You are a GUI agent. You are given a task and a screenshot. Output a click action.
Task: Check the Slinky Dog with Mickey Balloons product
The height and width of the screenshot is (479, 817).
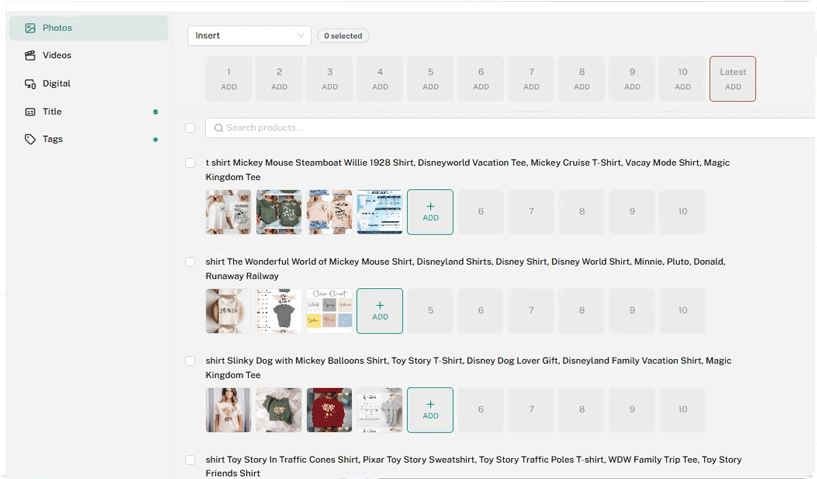pos(190,361)
